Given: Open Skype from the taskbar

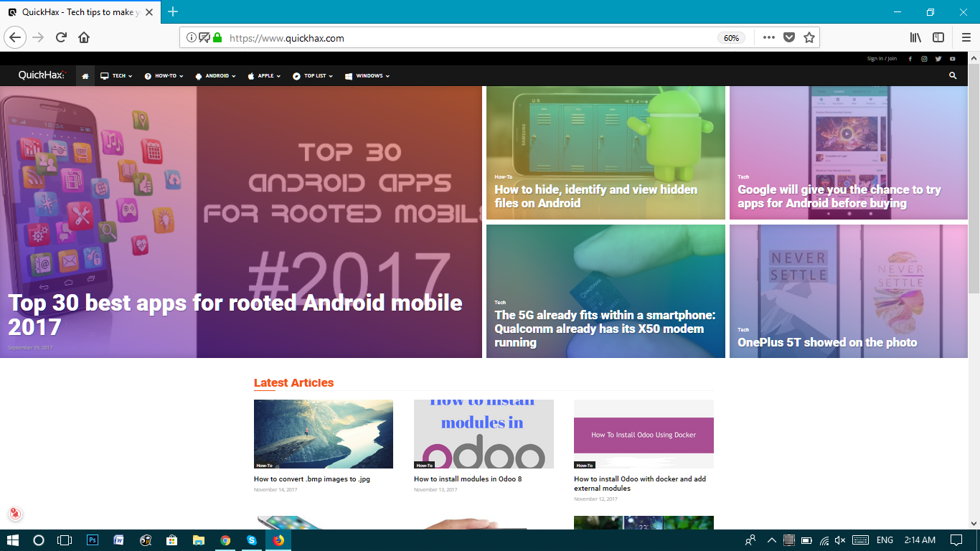Looking at the screenshot, I should point(252,540).
